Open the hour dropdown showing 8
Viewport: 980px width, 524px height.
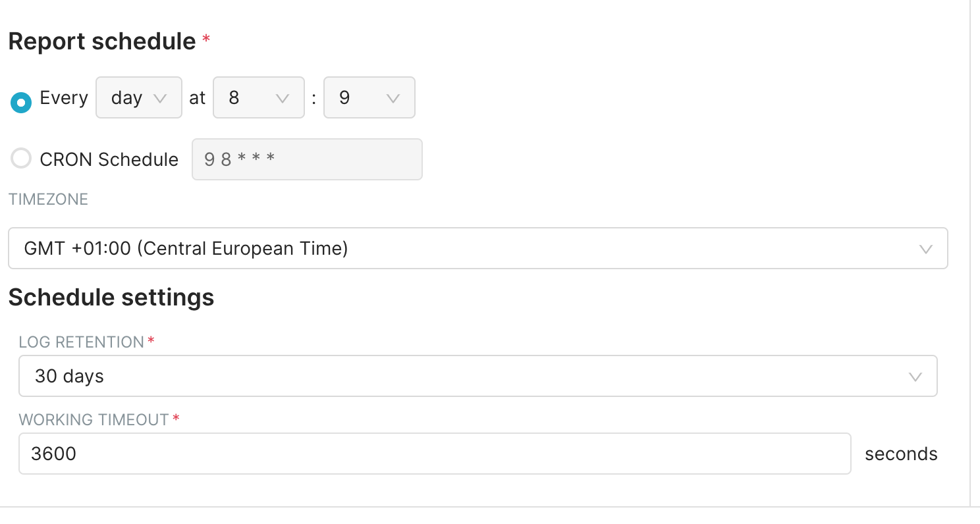[x=258, y=98]
